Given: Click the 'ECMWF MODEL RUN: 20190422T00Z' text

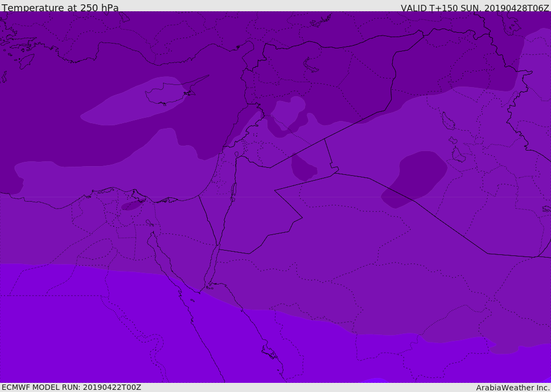Looking at the screenshot, I should click(x=72, y=387).
